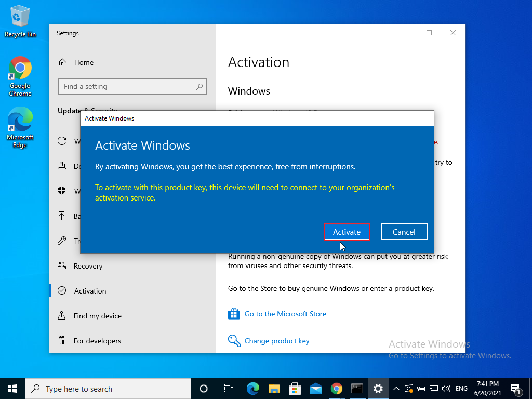The image size is (532, 399).
Task: Click the Home house icon
Action: (x=62, y=62)
